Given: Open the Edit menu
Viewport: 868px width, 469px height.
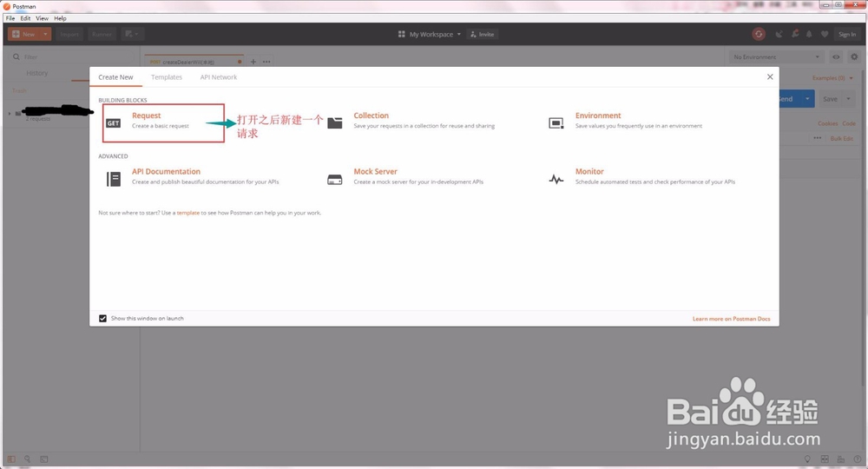Looking at the screenshot, I should click(25, 18).
